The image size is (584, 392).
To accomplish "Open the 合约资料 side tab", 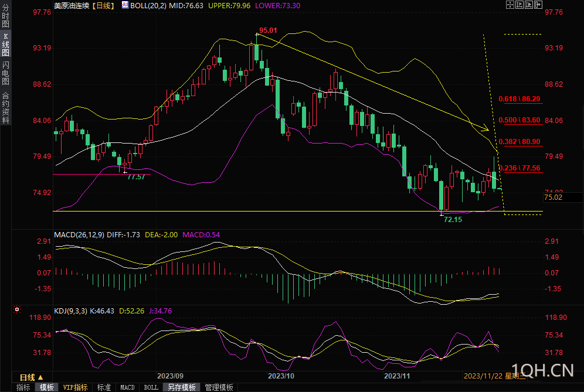I will coord(6,108).
